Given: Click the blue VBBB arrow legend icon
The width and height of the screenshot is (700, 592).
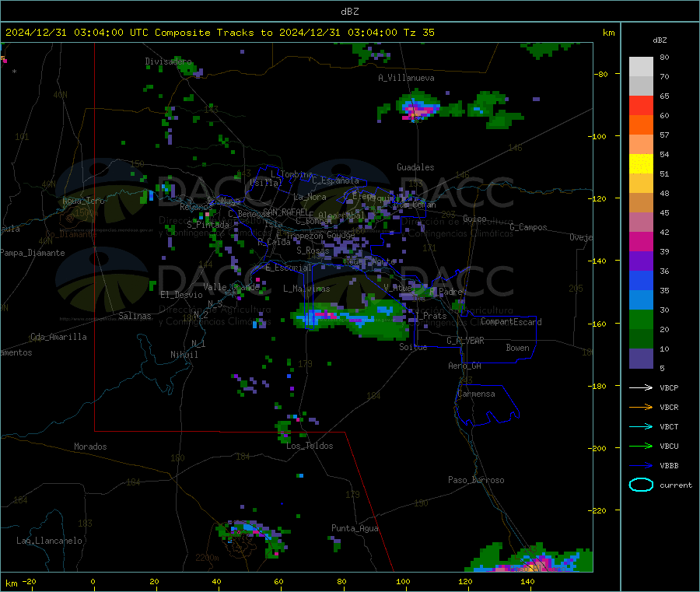Looking at the screenshot, I should [641, 466].
